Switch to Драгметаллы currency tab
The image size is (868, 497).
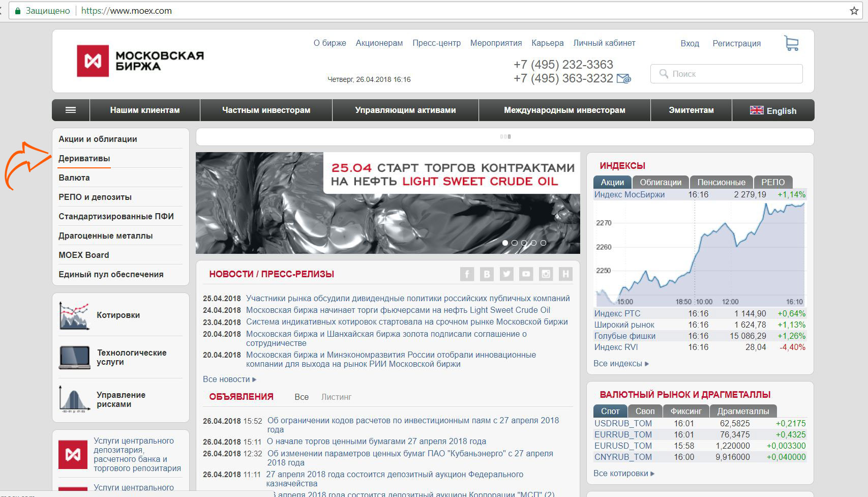coord(743,411)
